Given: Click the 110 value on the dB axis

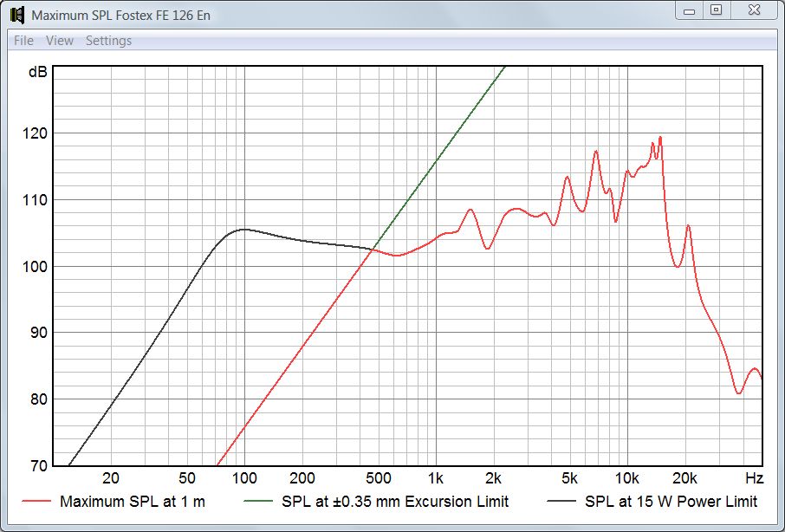Looking at the screenshot, I should tap(35, 200).
